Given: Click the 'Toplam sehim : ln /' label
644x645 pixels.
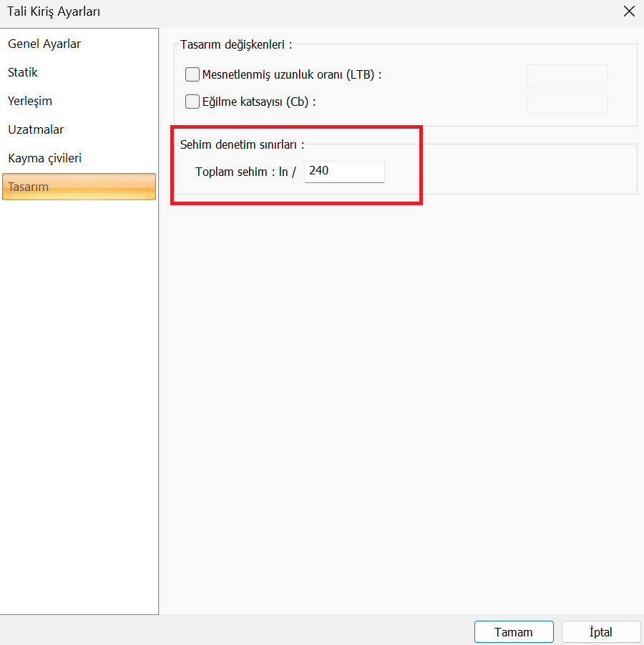Looking at the screenshot, I should (245, 172).
